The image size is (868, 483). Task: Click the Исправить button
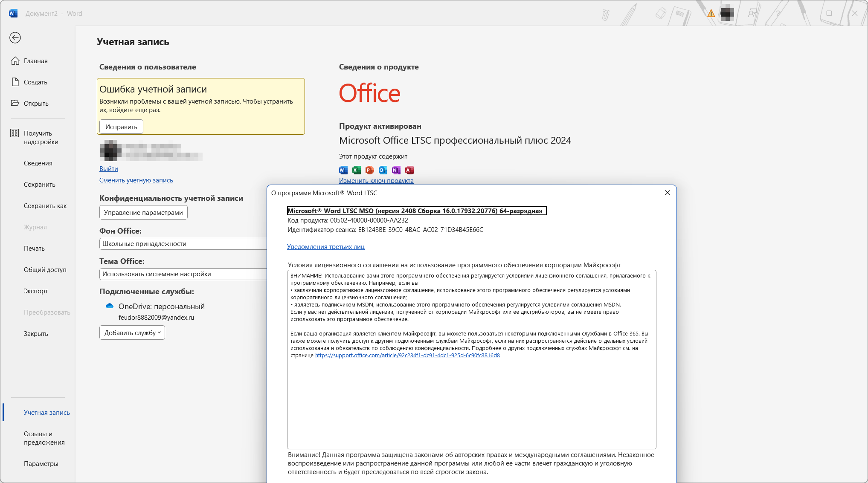(x=121, y=127)
